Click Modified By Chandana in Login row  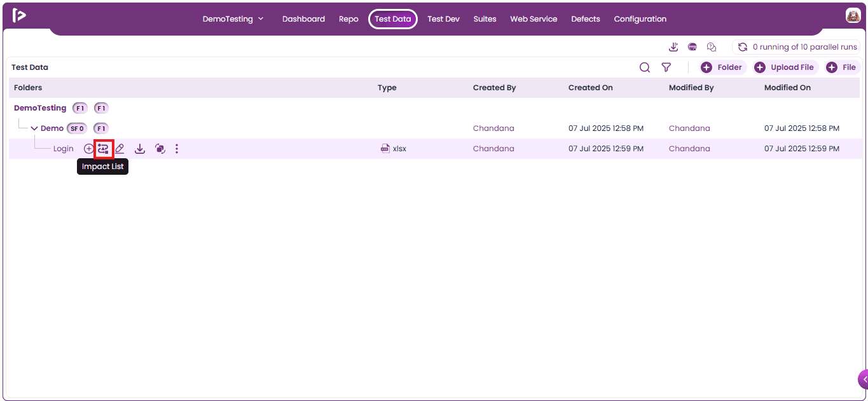[689, 149]
